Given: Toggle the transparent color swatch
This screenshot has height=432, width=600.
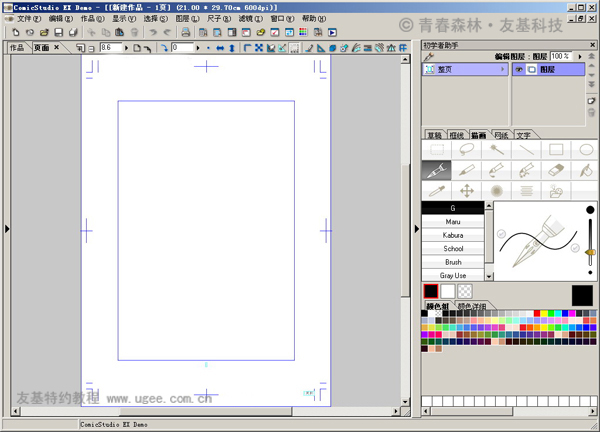Looking at the screenshot, I should pyautogui.click(x=465, y=291).
